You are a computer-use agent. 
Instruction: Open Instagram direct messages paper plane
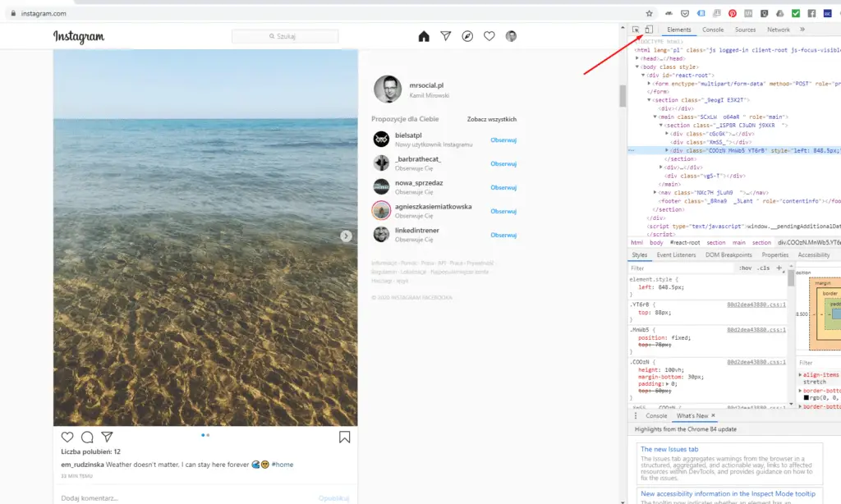[x=445, y=36]
